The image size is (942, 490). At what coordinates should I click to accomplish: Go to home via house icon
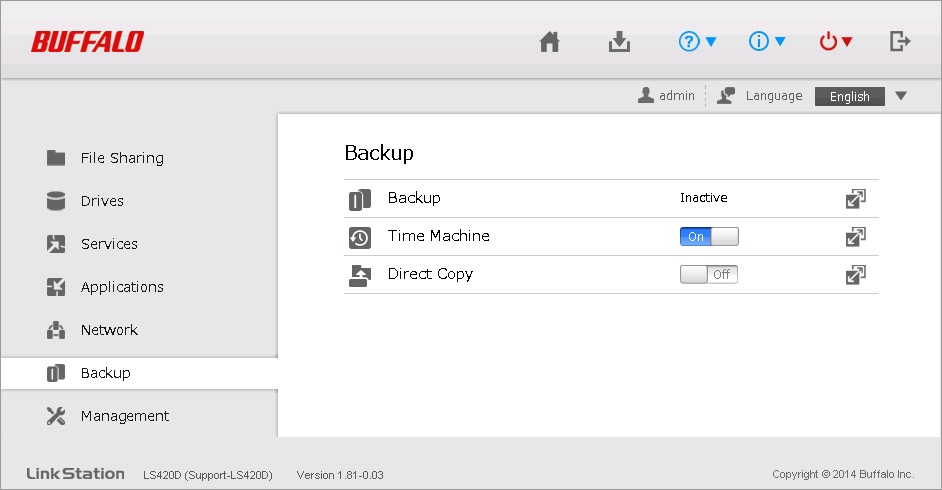point(549,42)
